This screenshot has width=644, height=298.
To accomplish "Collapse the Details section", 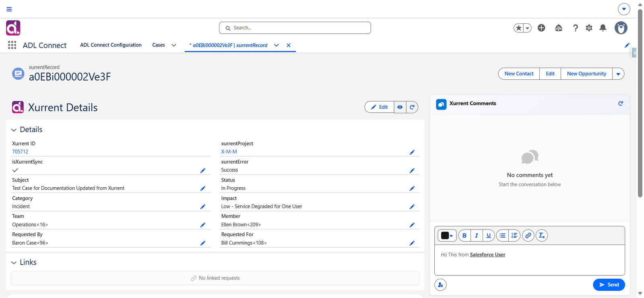I will (x=14, y=130).
